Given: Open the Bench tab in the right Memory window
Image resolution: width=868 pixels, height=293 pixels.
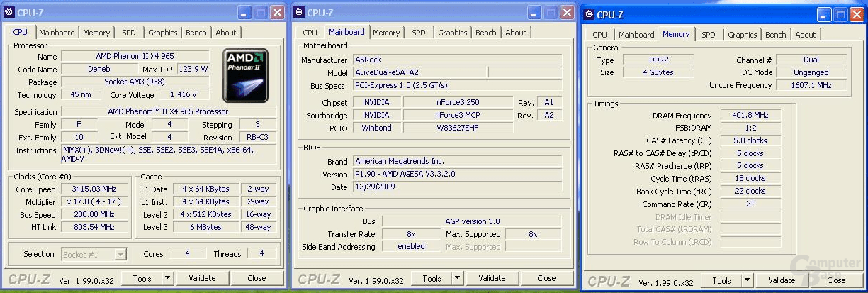Looking at the screenshot, I should 776,35.
